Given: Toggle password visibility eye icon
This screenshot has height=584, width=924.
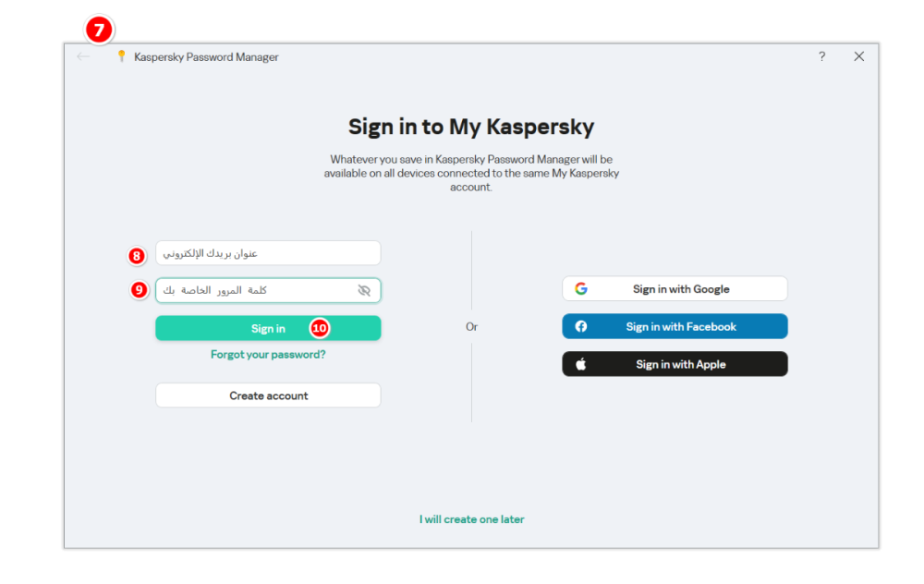Looking at the screenshot, I should (364, 290).
